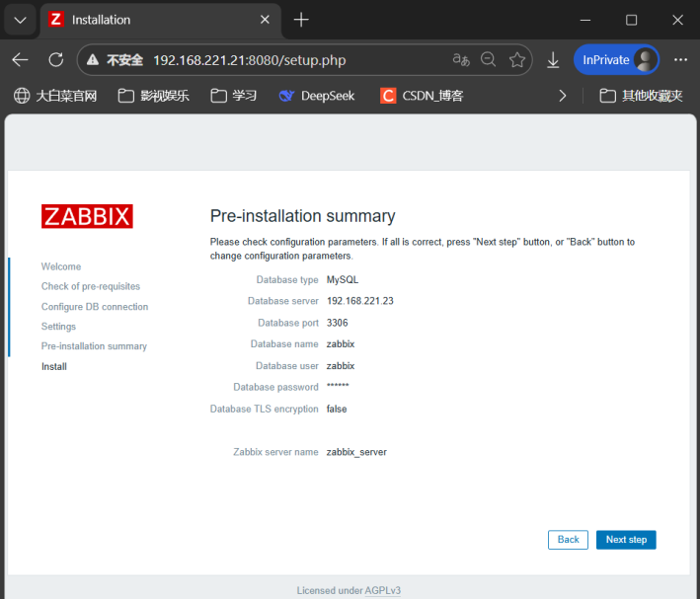Click the 192.168.221.23 server value
700x599 pixels.
[x=359, y=301]
